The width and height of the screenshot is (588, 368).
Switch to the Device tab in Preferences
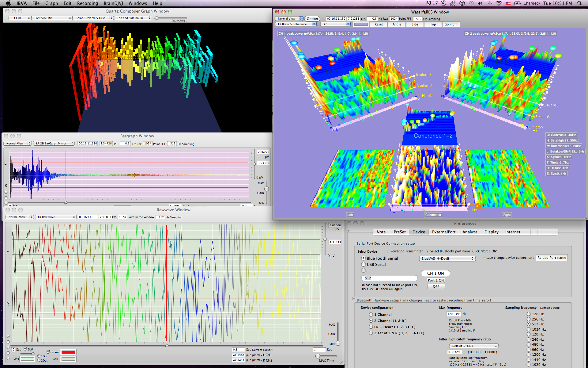point(419,232)
